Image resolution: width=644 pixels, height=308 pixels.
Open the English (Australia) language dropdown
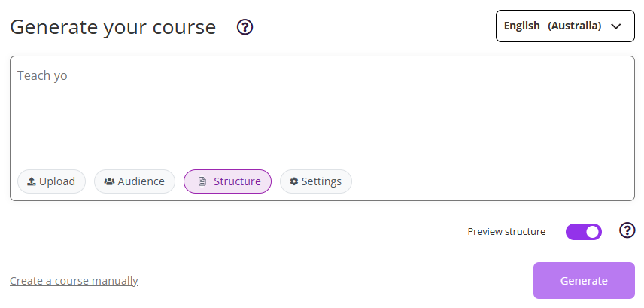pyautogui.click(x=565, y=26)
